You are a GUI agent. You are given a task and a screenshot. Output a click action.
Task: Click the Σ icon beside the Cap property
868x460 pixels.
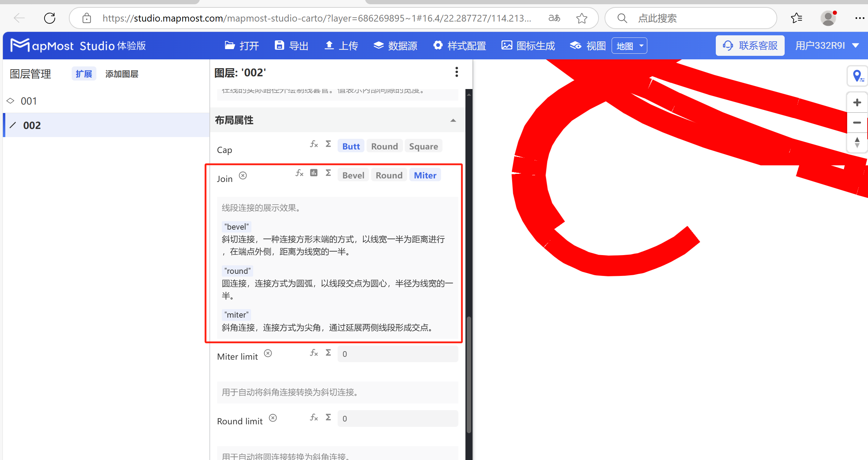pos(328,144)
